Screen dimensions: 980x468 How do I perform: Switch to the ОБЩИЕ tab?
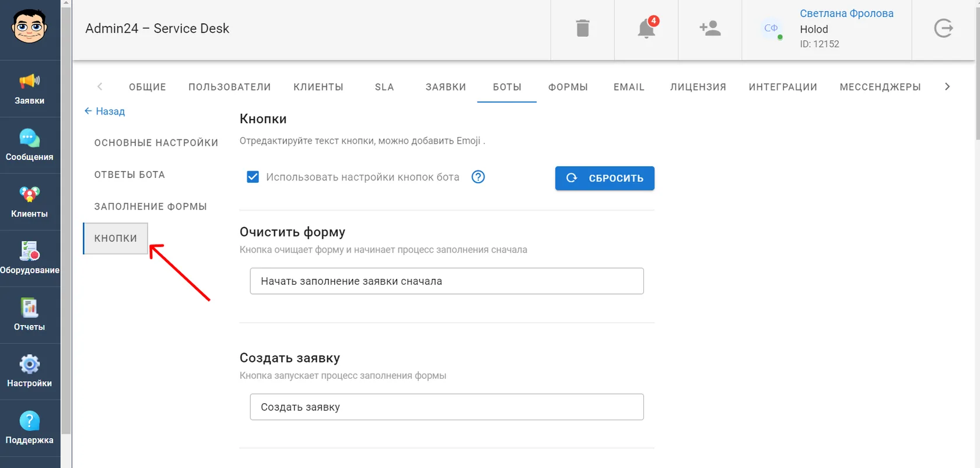tap(148, 87)
